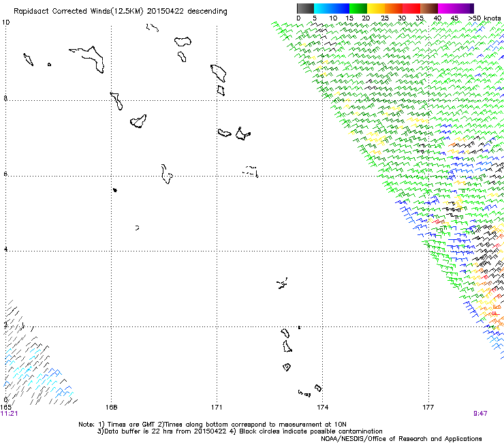The height and width of the screenshot is (443, 504).
Task: Click the "165" longitude axis label
Action: [x=5, y=408]
